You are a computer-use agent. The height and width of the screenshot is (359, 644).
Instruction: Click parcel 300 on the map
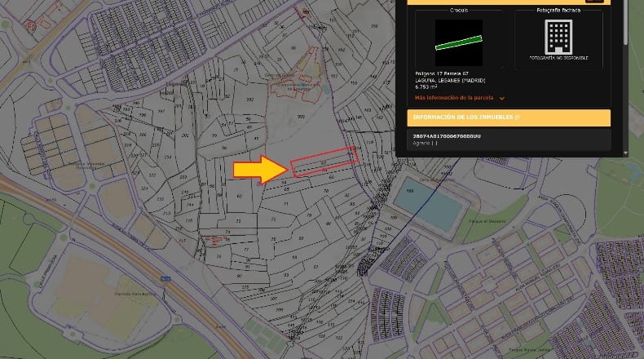tap(301, 117)
